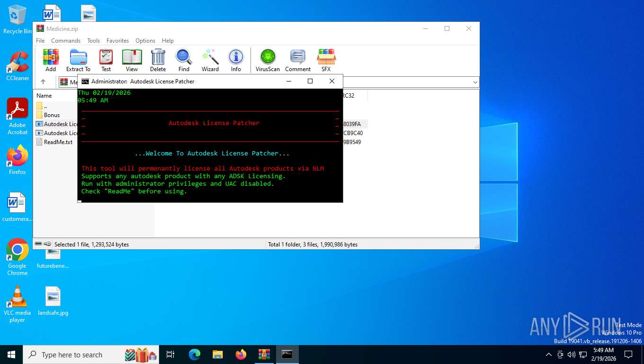
Task: Show archive Info in WinRAR
Action: click(236, 60)
